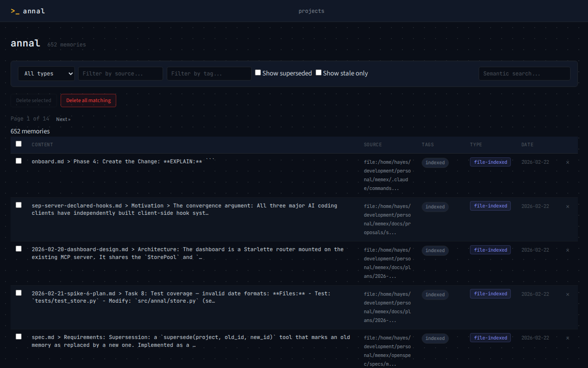This screenshot has height=368, width=588.
Task: Click the annal logo in header
Action: [28, 11]
